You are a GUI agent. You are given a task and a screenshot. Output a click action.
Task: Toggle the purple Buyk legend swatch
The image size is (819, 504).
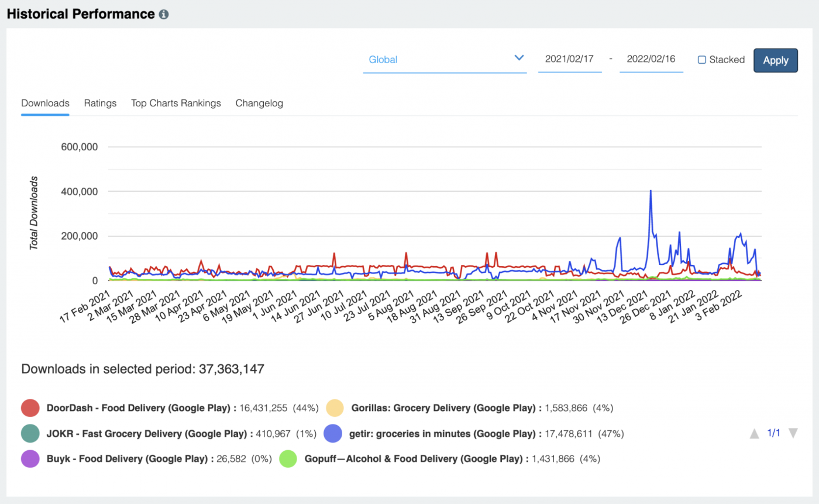pos(30,459)
